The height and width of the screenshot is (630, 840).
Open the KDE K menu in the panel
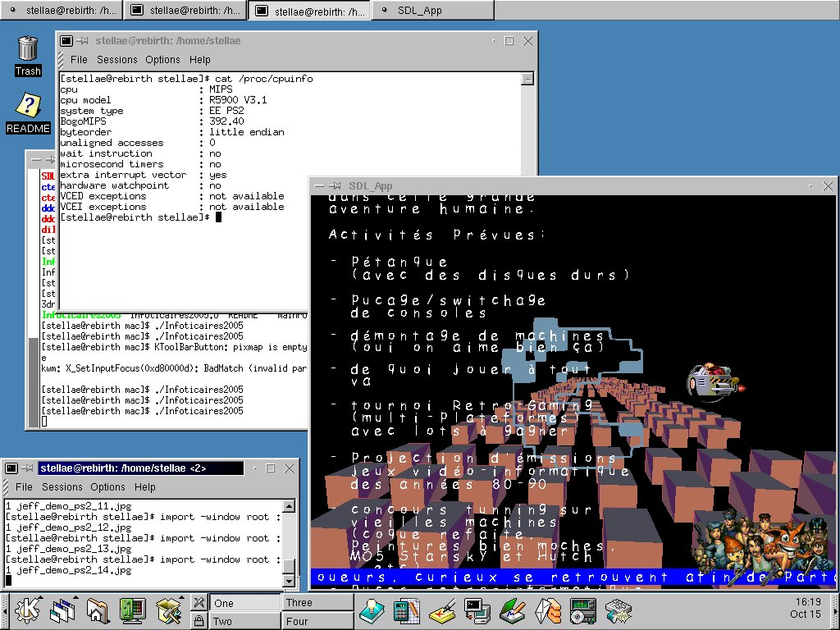[27, 610]
